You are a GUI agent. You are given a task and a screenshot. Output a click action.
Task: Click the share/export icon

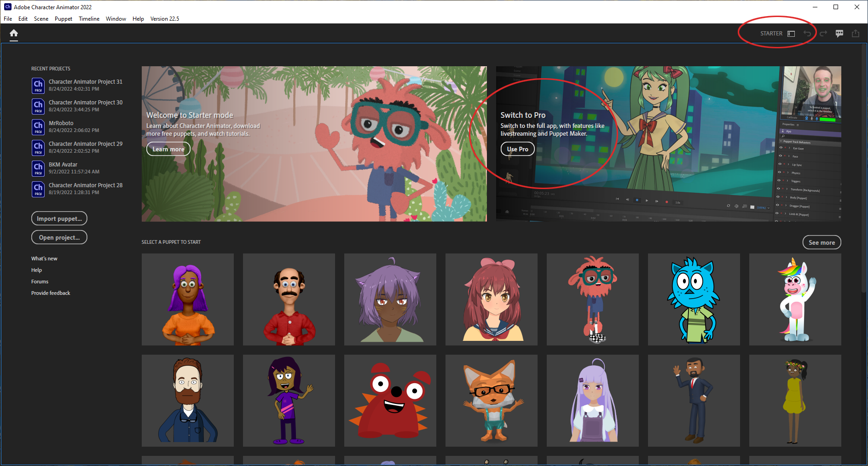(856, 33)
